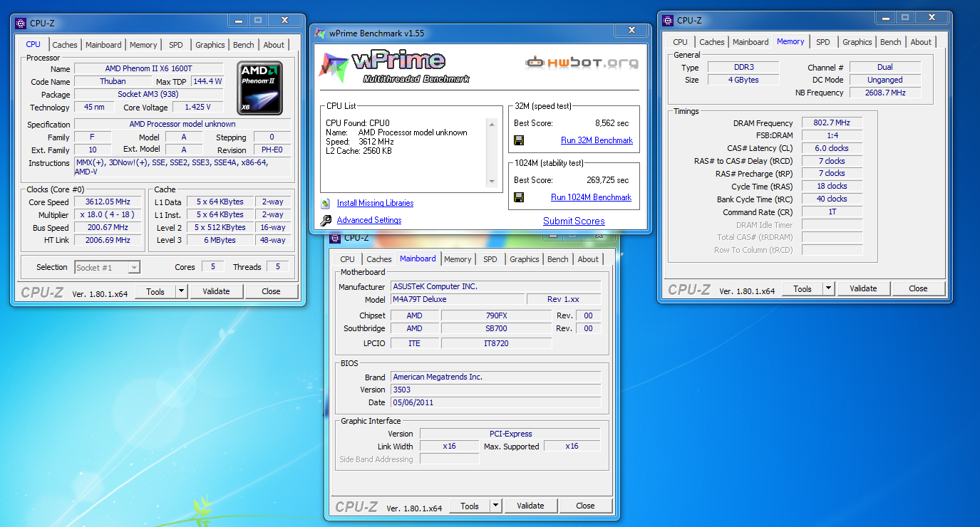Open SPD tab in left CPU-Z window

coord(176,45)
